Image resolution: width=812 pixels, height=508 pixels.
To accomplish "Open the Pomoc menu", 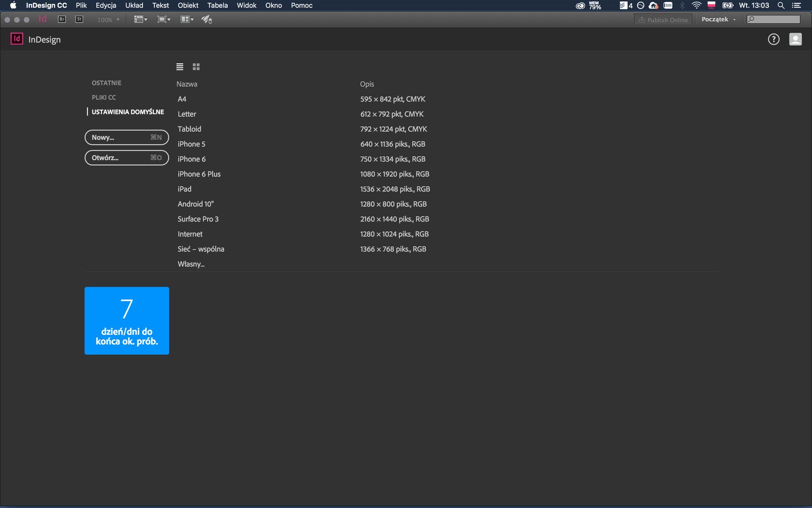I will [302, 6].
